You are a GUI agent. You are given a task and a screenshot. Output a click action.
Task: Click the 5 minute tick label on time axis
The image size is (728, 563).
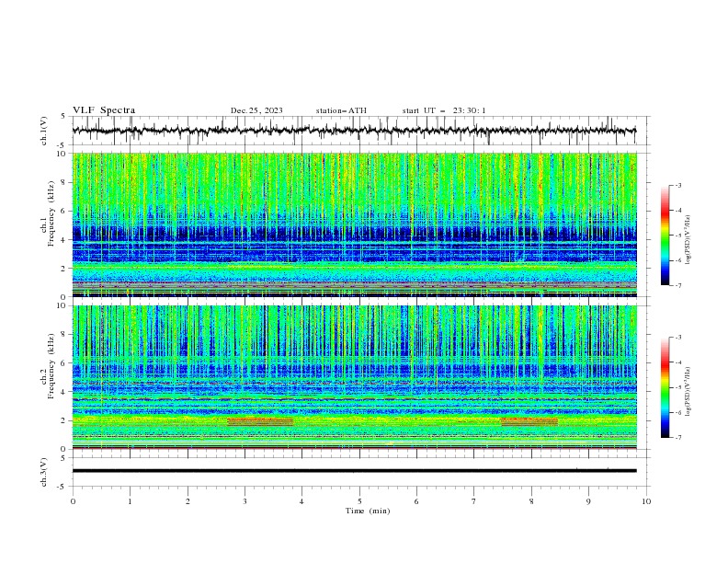(x=359, y=501)
